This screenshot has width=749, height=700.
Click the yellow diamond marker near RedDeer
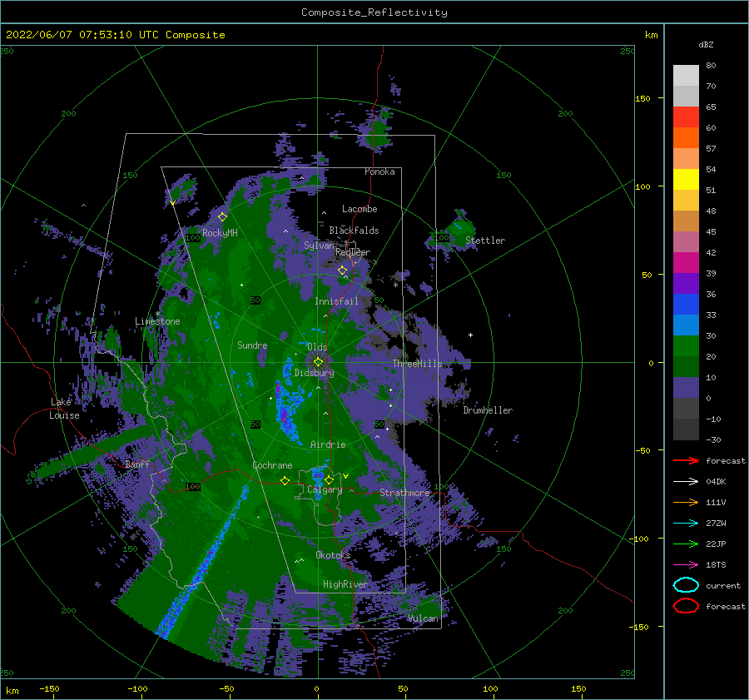pos(343,271)
